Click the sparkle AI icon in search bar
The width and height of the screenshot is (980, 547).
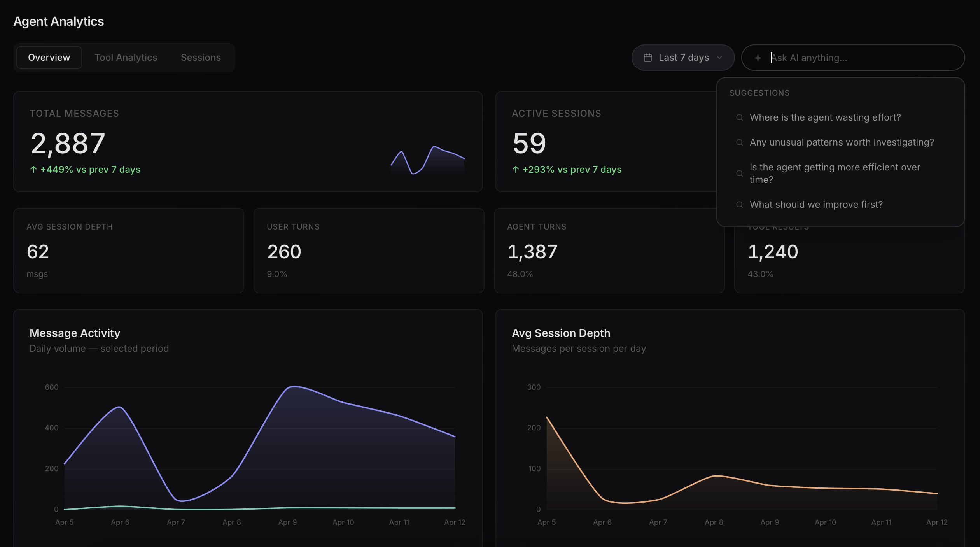[x=758, y=58]
